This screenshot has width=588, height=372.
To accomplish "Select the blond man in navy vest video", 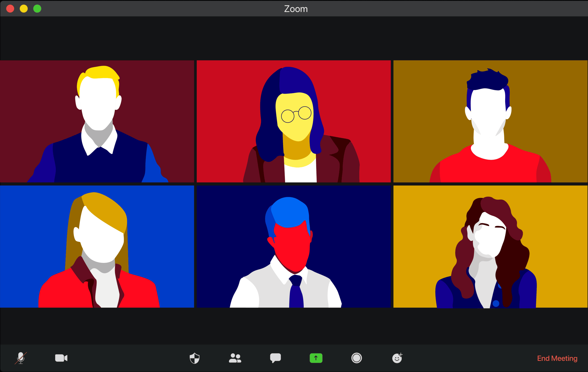I will click(x=97, y=121).
